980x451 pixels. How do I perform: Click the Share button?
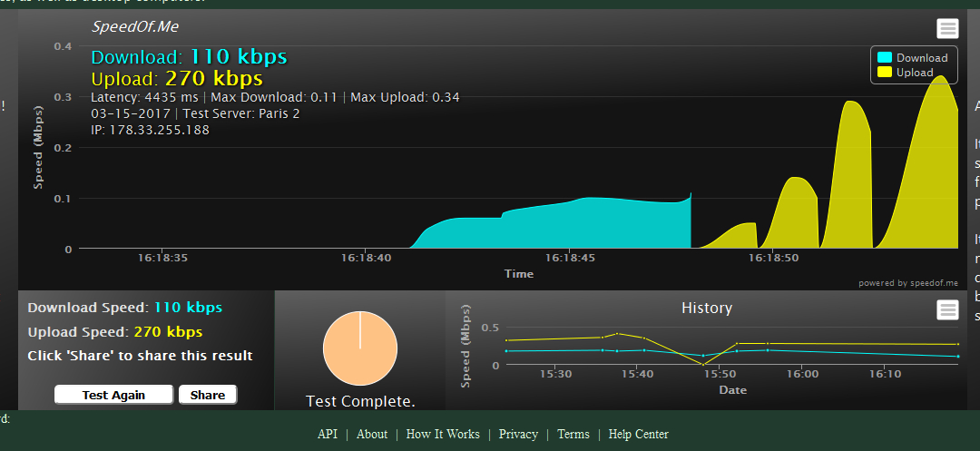click(208, 395)
